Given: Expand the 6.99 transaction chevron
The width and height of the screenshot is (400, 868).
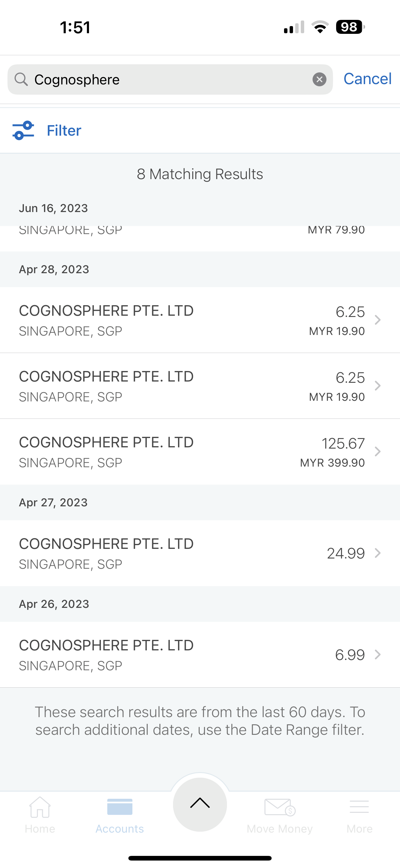Looking at the screenshot, I should click(378, 654).
